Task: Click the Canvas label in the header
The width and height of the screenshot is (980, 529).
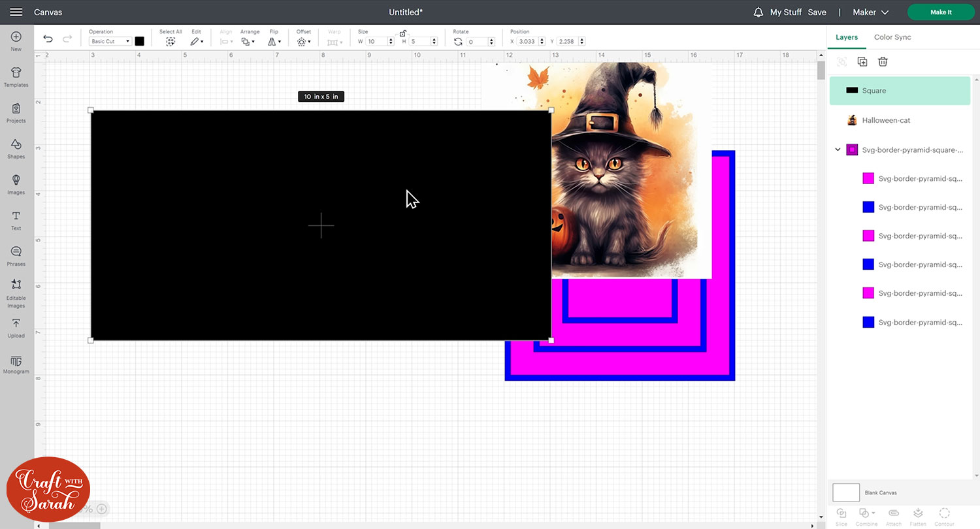Action: click(48, 12)
